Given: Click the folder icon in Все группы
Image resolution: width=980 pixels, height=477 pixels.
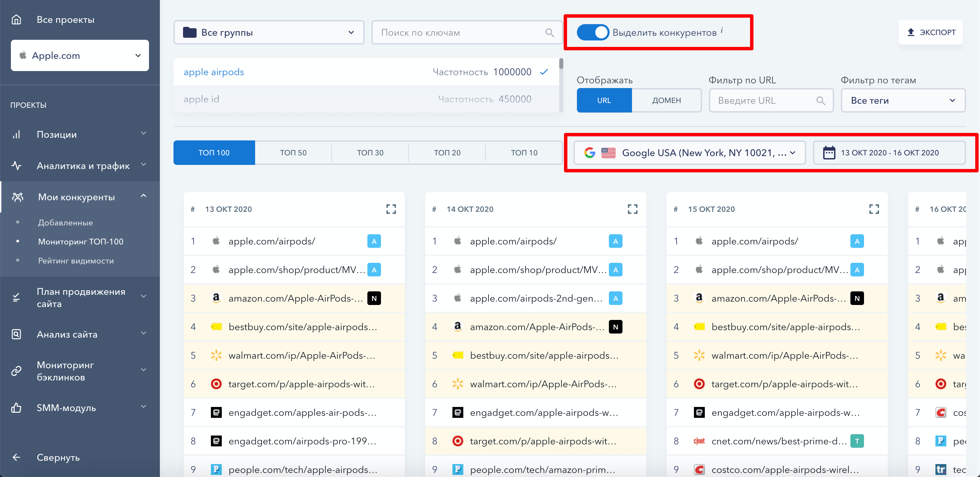Looking at the screenshot, I should [x=190, y=32].
